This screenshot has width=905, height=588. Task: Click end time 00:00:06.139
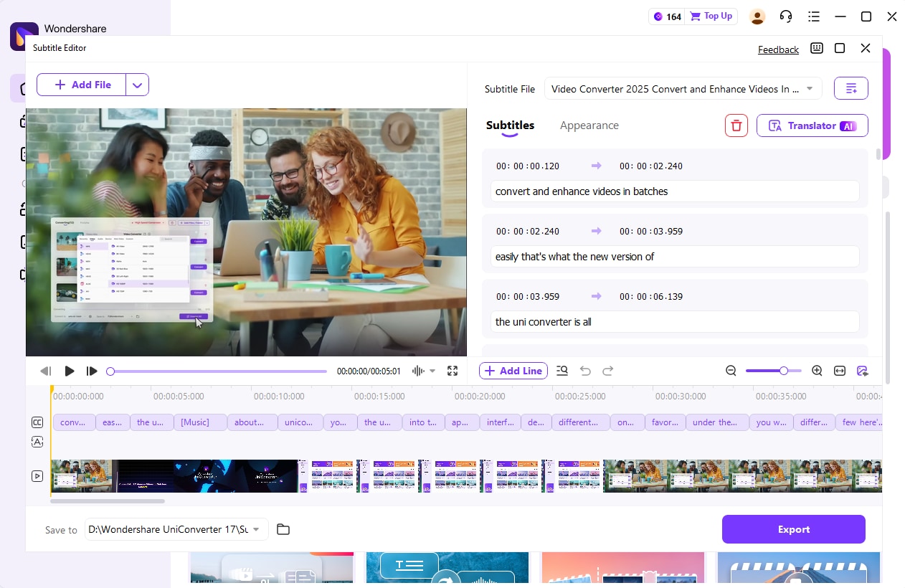pyautogui.click(x=651, y=297)
